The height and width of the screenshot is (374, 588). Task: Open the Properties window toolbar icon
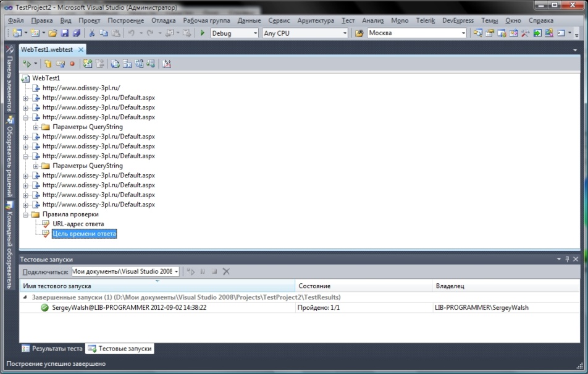point(489,33)
